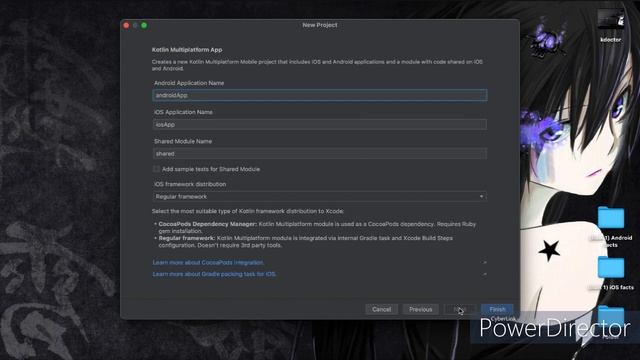Click the Shared Module Name field

tap(320, 154)
